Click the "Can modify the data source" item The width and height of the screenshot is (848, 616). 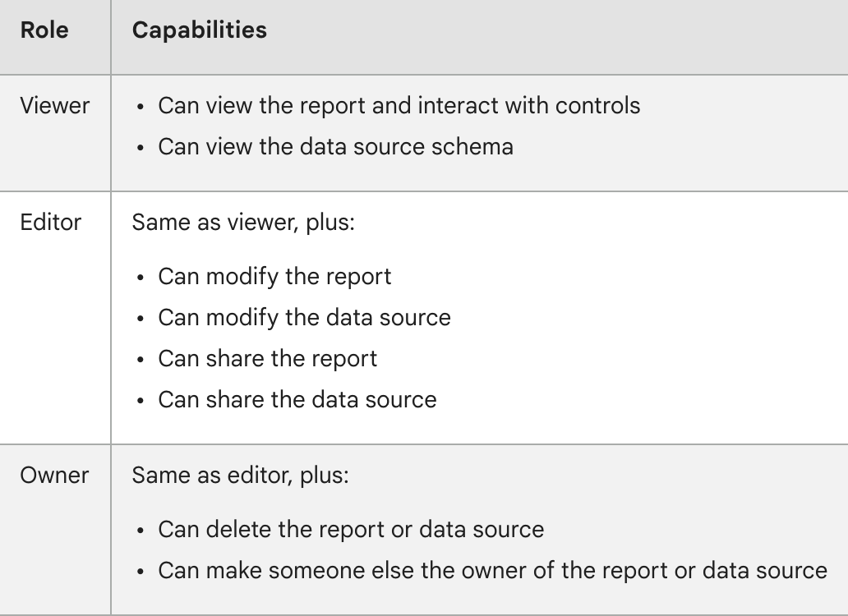[x=304, y=317]
